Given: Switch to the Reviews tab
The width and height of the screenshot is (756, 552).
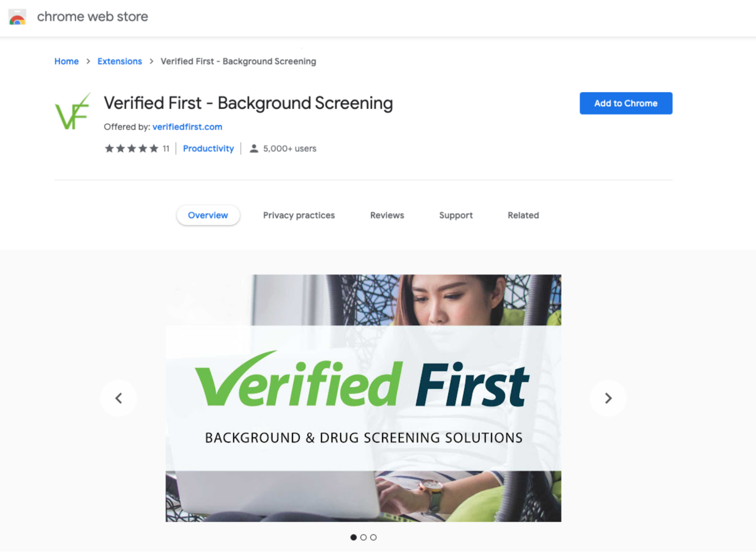Looking at the screenshot, I should [x=387, y=215].
